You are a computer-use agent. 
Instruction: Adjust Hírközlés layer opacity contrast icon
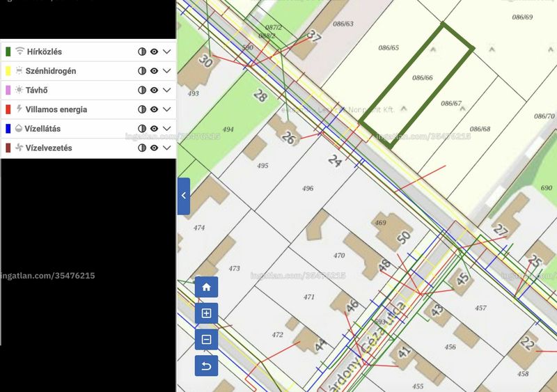[x=142, y=52]
